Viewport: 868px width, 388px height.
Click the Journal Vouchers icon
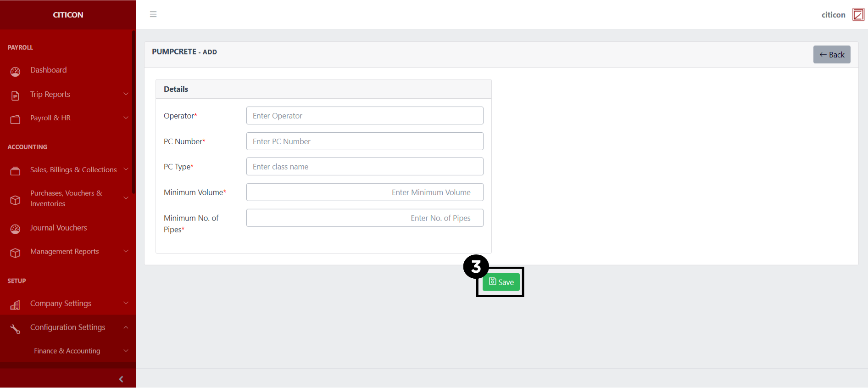[15, 229]
